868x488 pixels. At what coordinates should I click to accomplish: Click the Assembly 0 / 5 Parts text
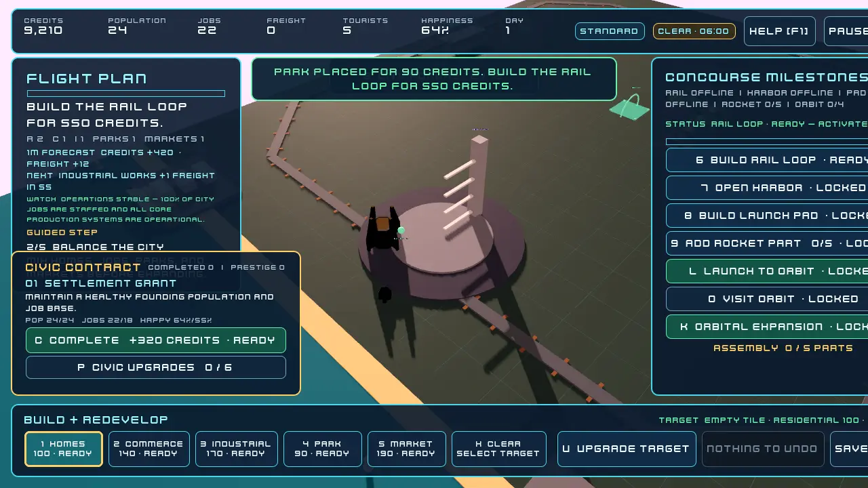click(x=783, y=348)
